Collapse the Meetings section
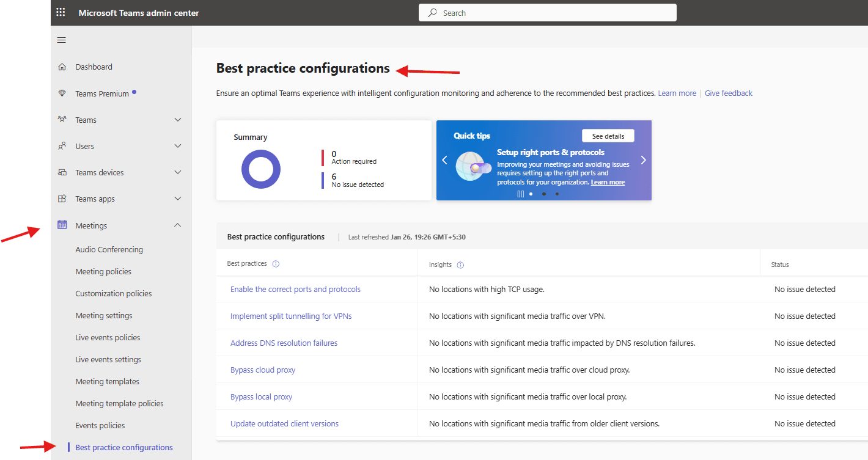868x460 pixels. tap(177, 225)
